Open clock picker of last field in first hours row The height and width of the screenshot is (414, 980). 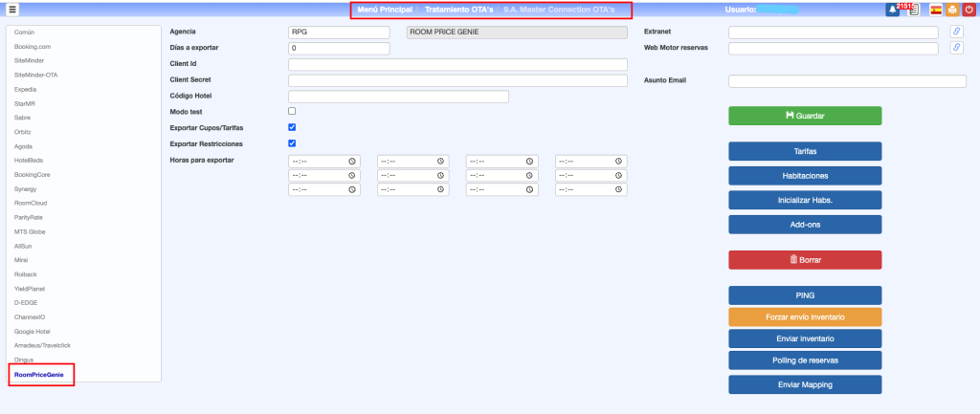click(619, 161)
